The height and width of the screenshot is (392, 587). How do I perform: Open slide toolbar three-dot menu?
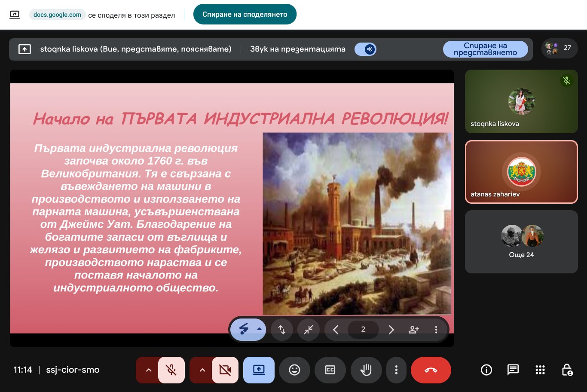tap(436, 329)
